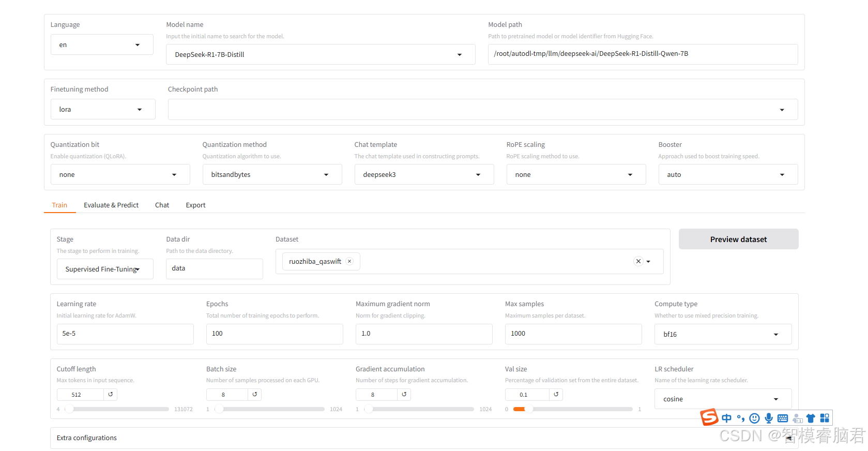Click the Max samples input field
The height and width of the screenshot is (451, 868).
pos(573,334)
